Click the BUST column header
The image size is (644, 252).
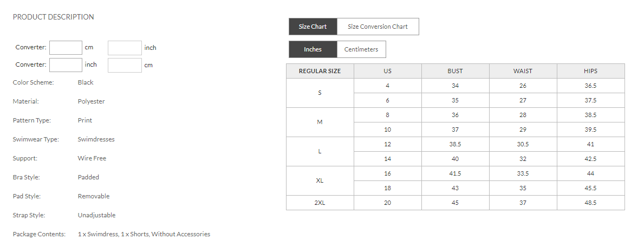455,71
